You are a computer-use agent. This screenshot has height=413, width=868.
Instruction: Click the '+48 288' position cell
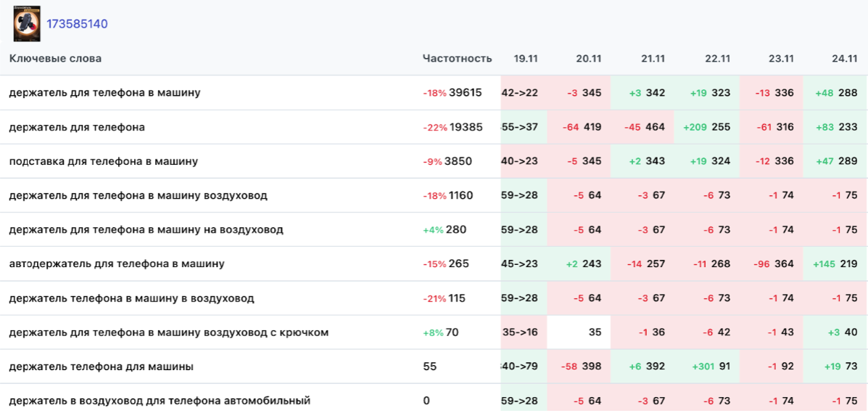pos(835,93)
